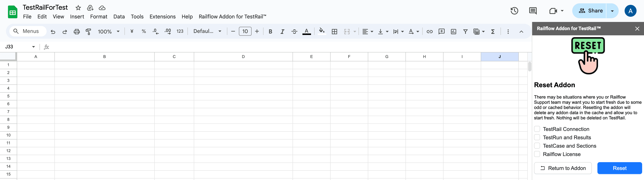Increase decimal places
Image resolution: width=644 pixels, height=180 pixels.
tap(168, 31)
